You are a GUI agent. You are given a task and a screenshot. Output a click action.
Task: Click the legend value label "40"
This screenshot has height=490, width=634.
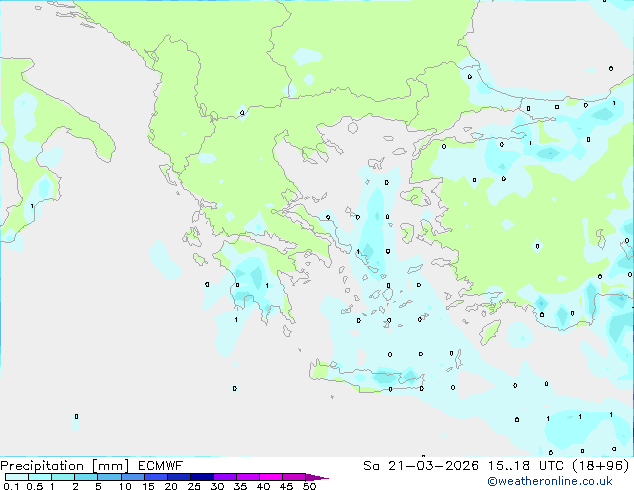click(x=263, y=486)
